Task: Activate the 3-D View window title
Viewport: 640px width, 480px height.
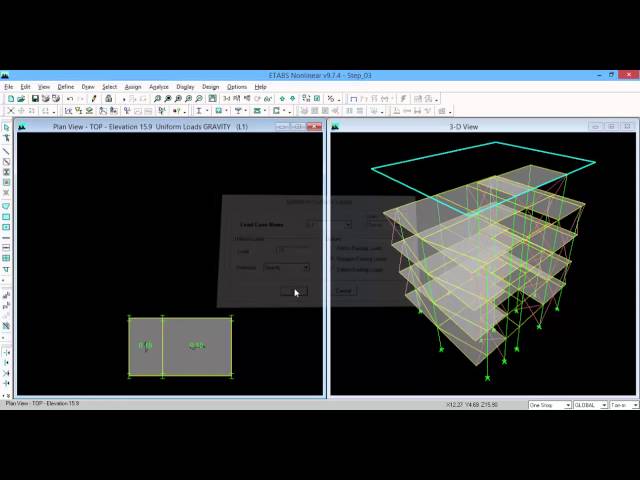Action: point(463,127)
